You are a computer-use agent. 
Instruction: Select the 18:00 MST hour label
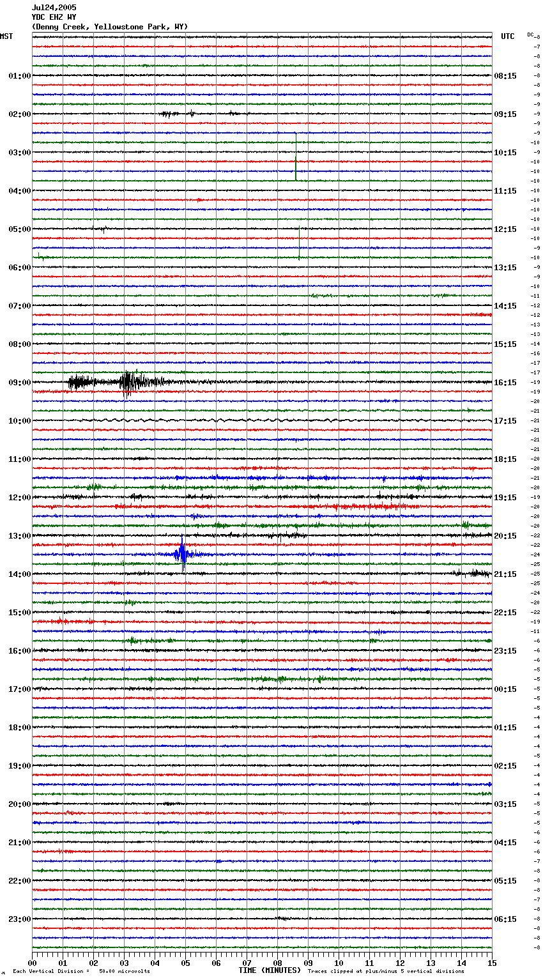click(19, 728)
